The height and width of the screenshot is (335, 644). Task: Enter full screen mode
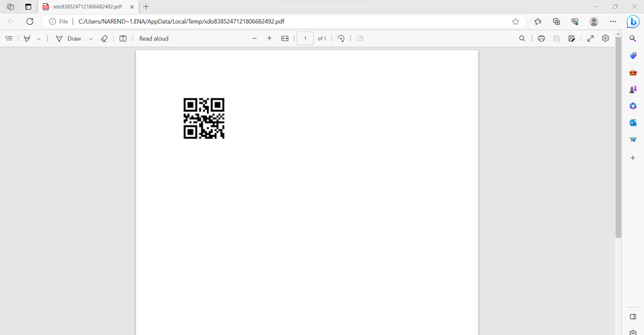pos(590,38)
